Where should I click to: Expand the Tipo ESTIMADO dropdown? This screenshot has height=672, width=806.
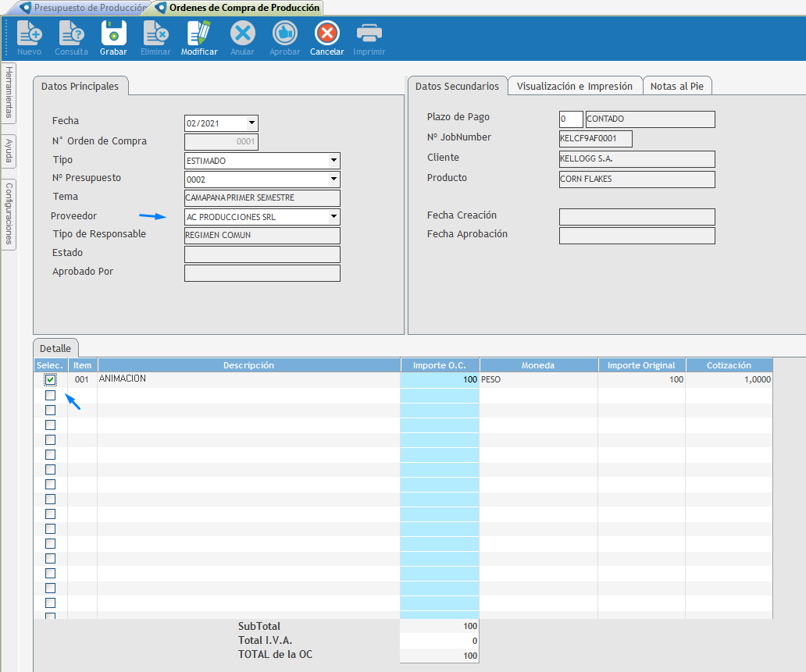coord(333,161)
